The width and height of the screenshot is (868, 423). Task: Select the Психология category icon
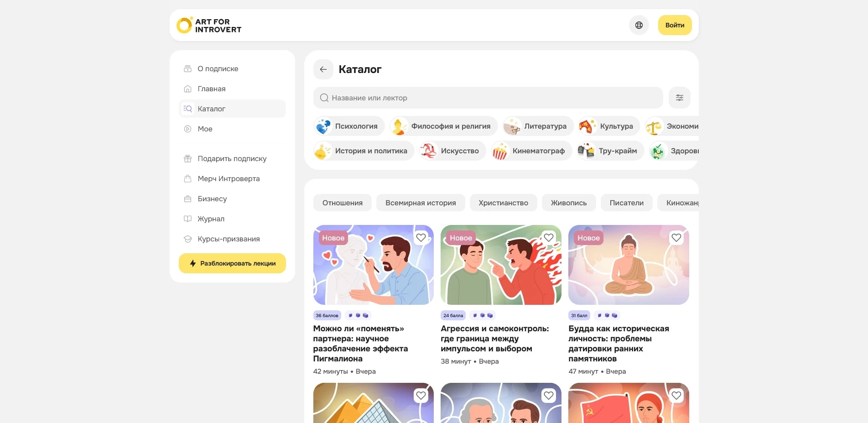[323, 126]
